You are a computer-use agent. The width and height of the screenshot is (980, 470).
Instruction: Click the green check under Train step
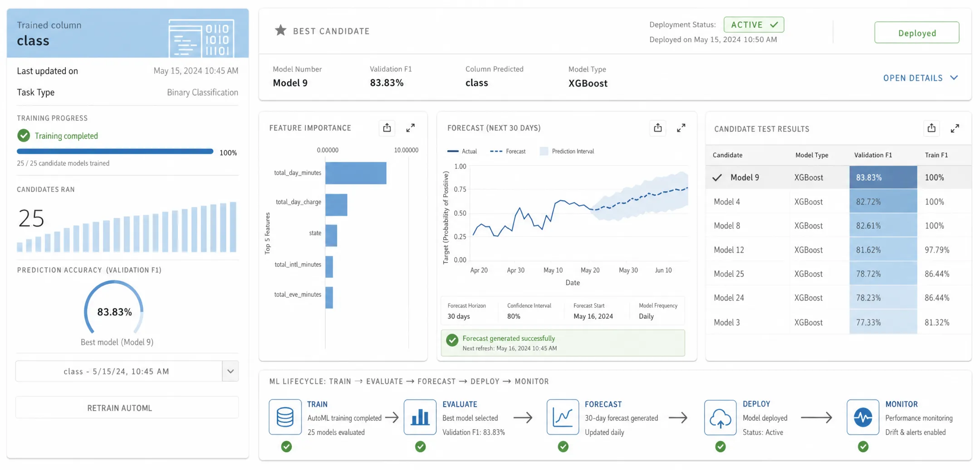286,447
